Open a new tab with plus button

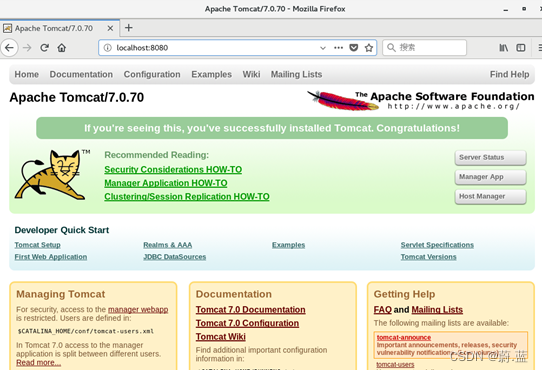tap(128, 28)
